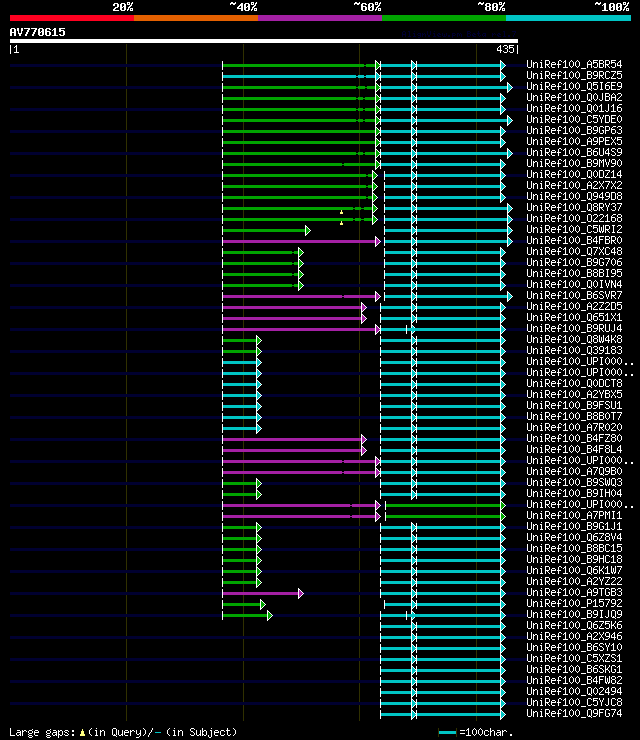Select the UniRef100_Q9FG74 label
Viewport: 640px width, 740px height.
574,714
